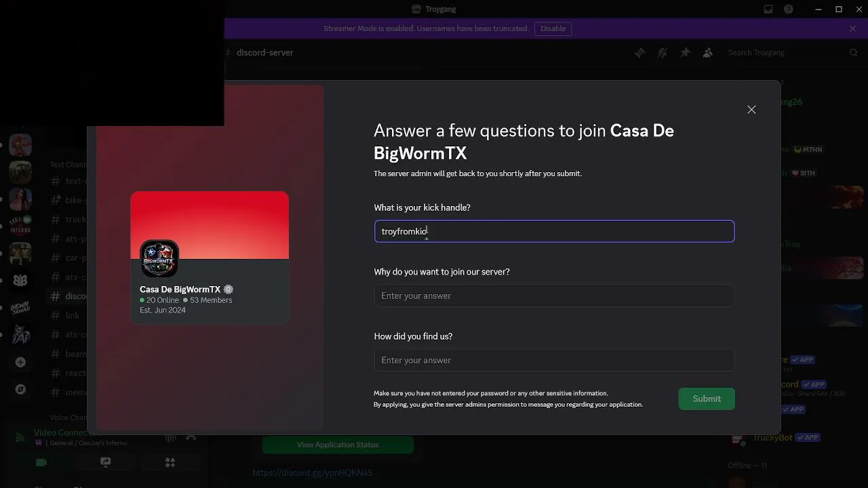Open the Help question mark icon
This screenshot has width=868, height=488.
point(789,9)
